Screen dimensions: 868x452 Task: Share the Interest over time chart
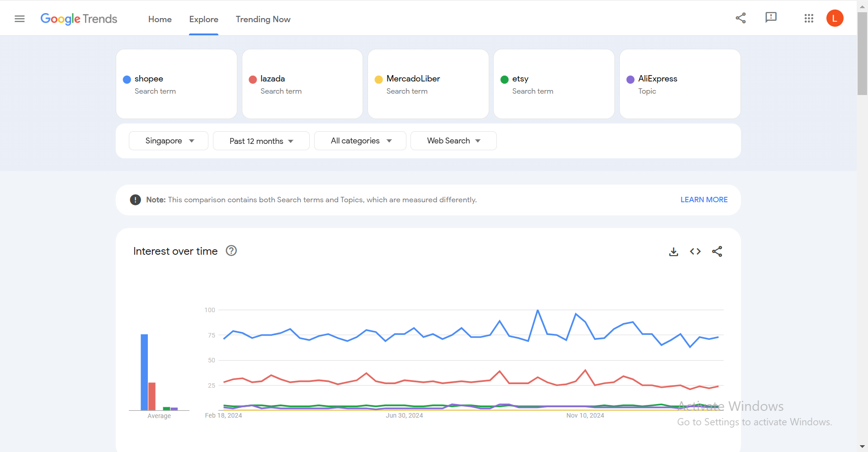717,252
